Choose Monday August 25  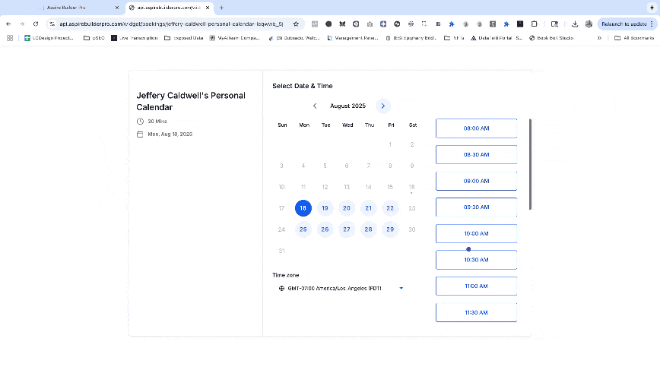pos(303,229)
